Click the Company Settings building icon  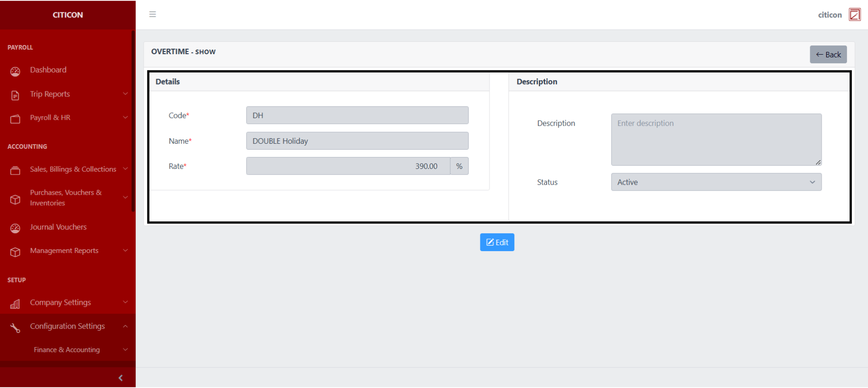(x=15, y=304)
